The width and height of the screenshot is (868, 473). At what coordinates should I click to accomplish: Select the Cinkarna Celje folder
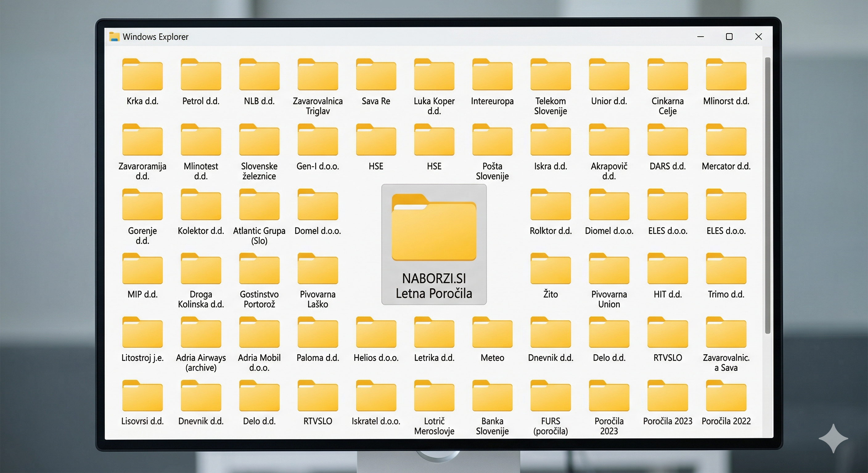(x=667, y=75)
